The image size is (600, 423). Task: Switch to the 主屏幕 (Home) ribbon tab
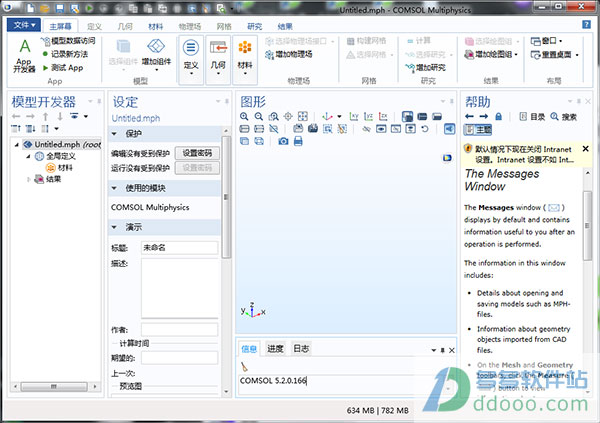click(x=60, y=26)
